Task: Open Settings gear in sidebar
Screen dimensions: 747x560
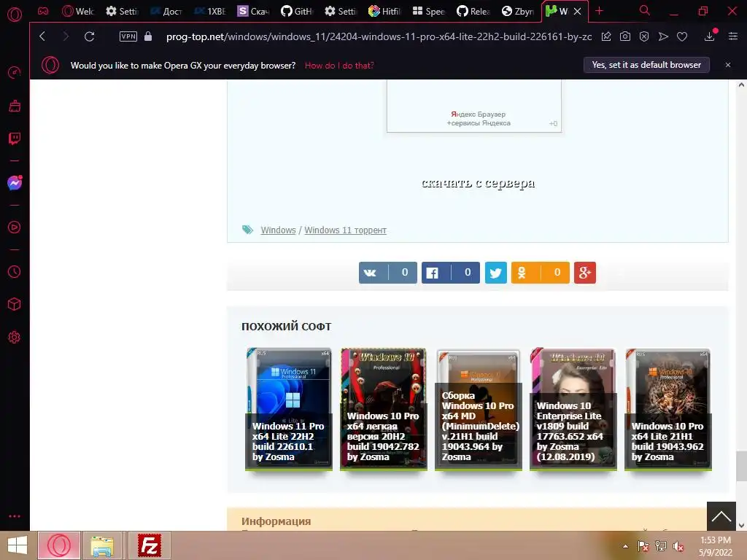Action: pyautogui.click(x=15, y=337)
